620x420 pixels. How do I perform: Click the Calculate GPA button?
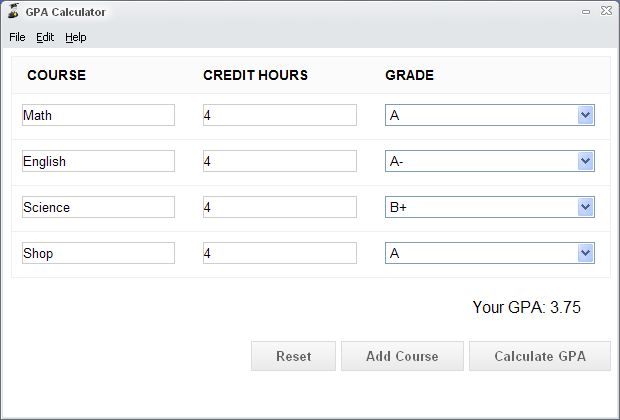click(539, 356)
